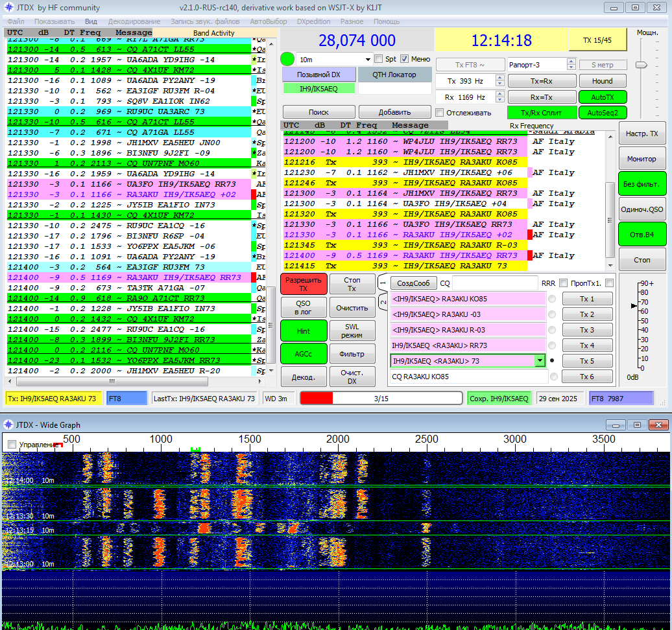Click the QSO в лог button
The width and height of the screenshot is (672, 630).
[304, 307]
